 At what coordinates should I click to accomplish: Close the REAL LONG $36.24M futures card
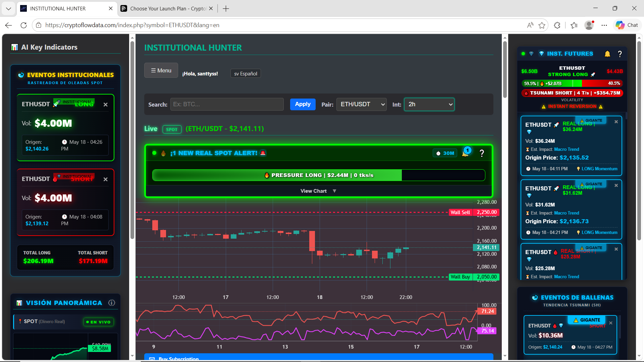click(x=616, y=122)
